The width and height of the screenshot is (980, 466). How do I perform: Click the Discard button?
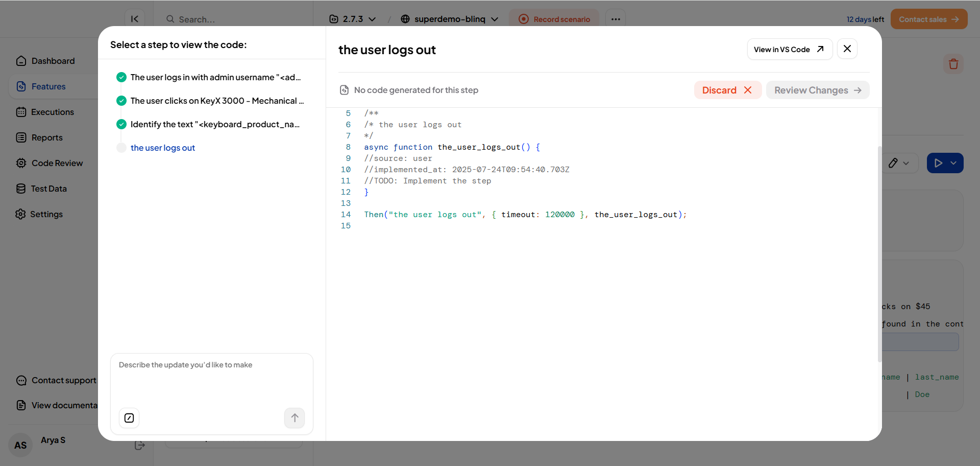click(x=727, y=90)
